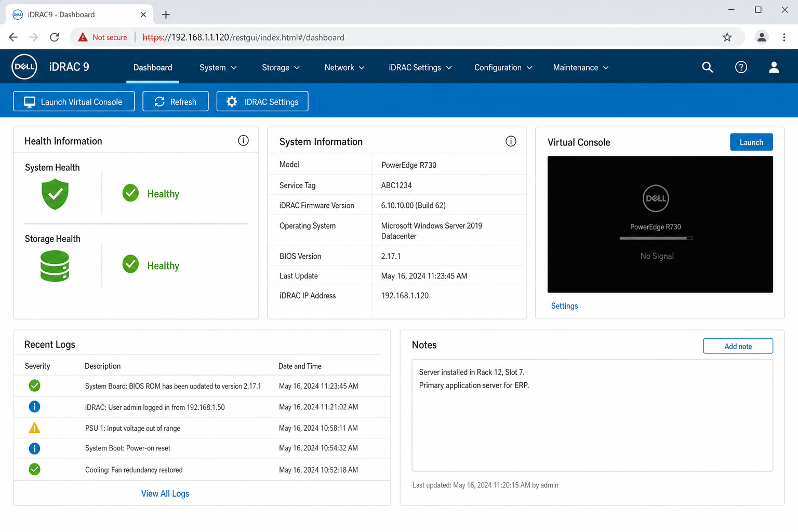Click Microsoft Windows Server 2019 Datacenter text
The width and height of the screenshot is (798, 532).
pos(432,231)
